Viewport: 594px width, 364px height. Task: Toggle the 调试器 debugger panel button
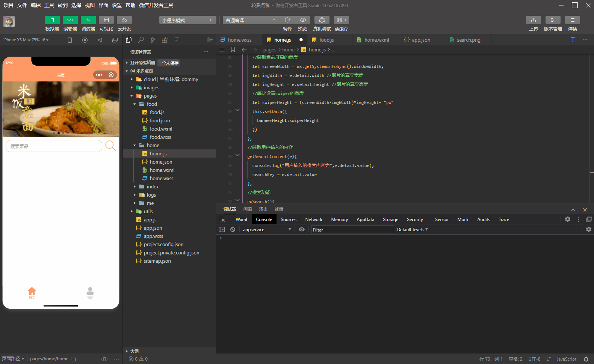[x=88, y=20]
